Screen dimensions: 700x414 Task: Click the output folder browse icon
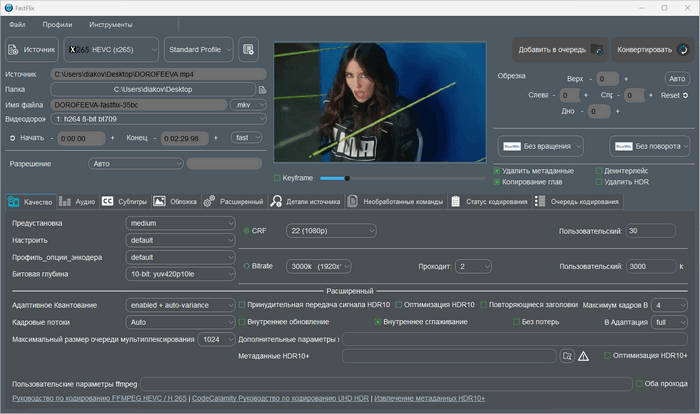click(x=262, y=90)
